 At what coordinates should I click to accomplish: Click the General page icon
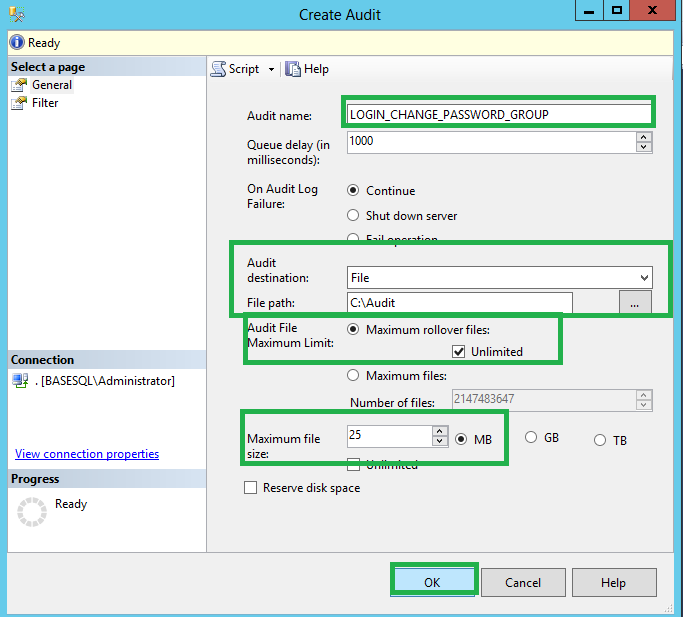click(x=19, y=85)
